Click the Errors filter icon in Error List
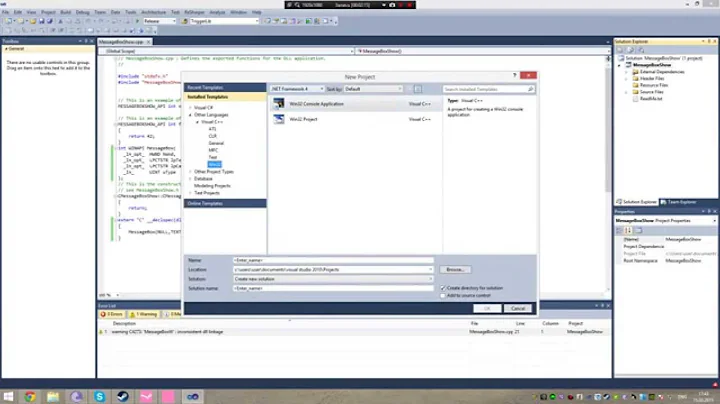This screenshot has height=404, width=720. click(x=103, y=314)
